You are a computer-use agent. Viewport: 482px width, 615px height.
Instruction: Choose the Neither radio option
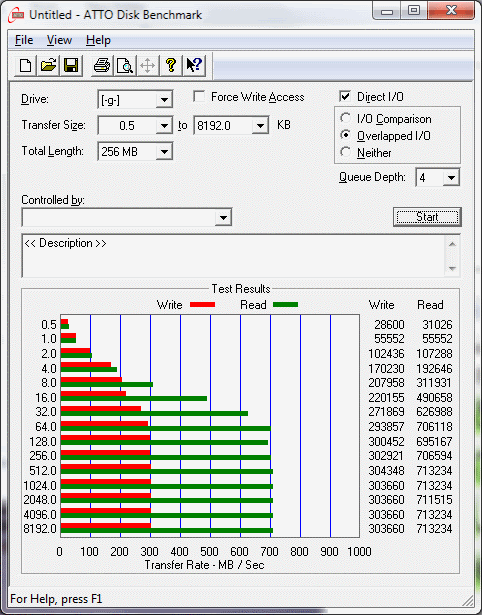pyautogui.click(x=346, y=152)
